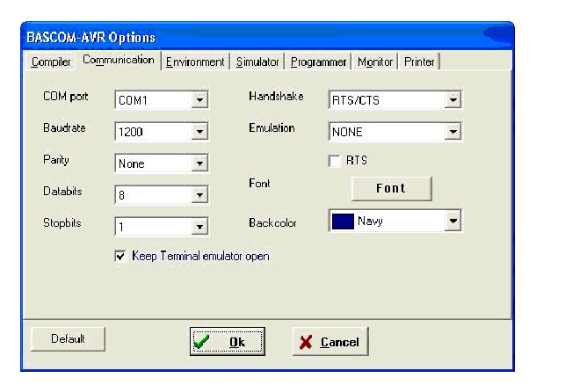The height and width of the screenshot is (392, 565).
Task: Click the Emulation label
Action: [x=272, y=128]
